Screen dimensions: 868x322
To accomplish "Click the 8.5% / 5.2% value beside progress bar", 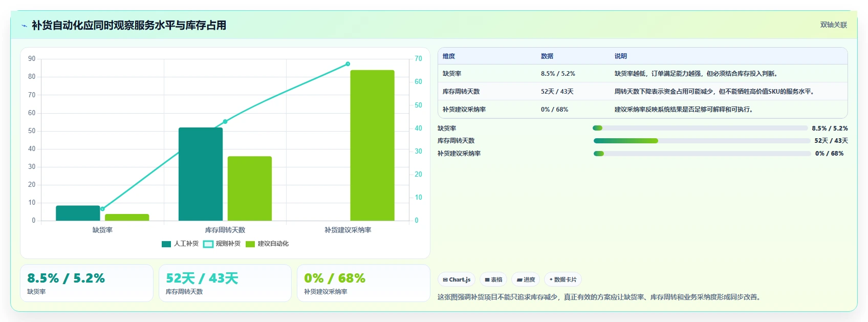I will coord(830,128).
